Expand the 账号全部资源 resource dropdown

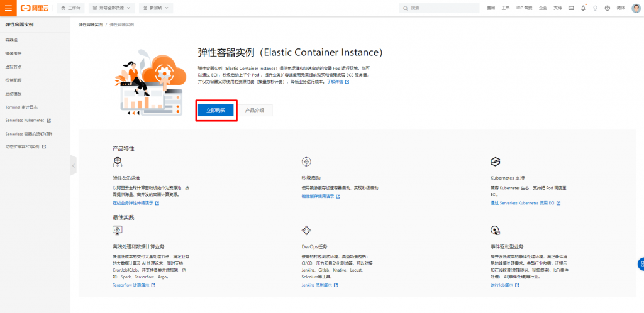(x=111, y=8)
